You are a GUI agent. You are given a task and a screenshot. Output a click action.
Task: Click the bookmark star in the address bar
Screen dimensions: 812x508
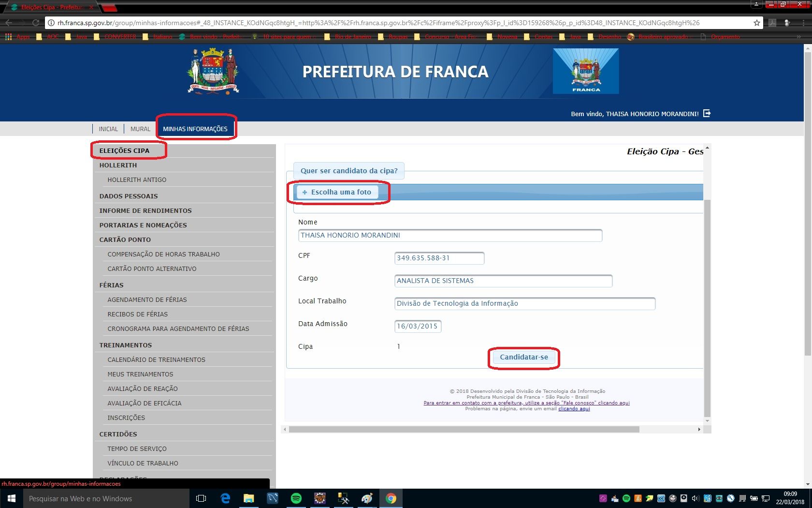tap(757, 22)
